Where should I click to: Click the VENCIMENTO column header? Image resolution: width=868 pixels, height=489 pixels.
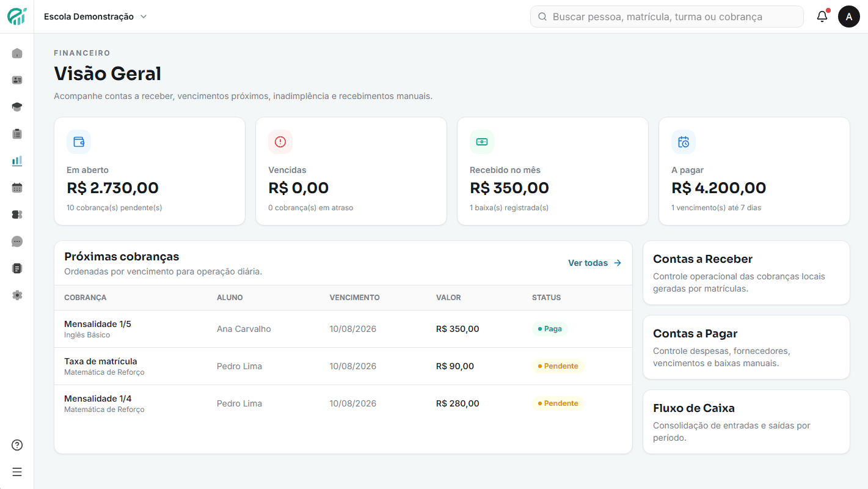point(354,298)
